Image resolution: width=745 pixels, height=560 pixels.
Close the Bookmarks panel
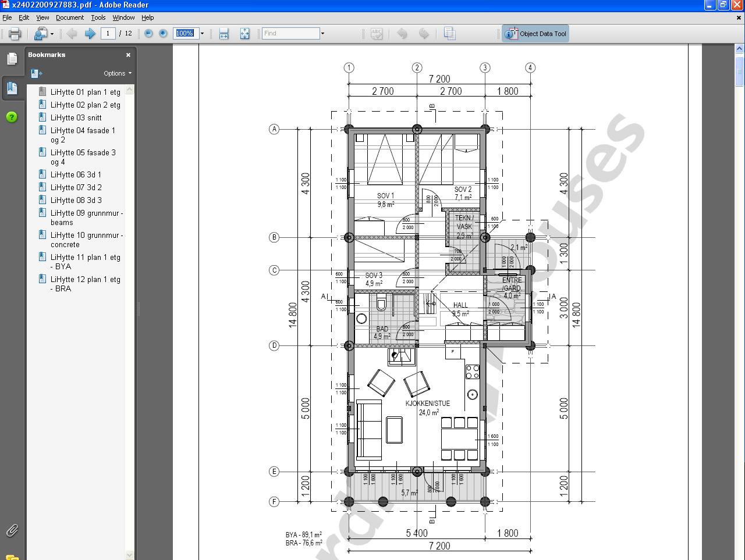pos(128,55)
